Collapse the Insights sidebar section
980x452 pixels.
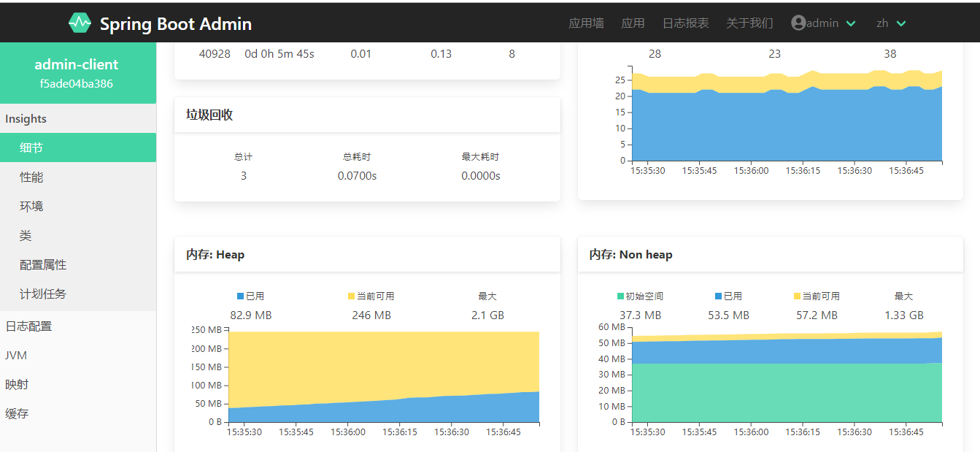[x=26, y=119]
